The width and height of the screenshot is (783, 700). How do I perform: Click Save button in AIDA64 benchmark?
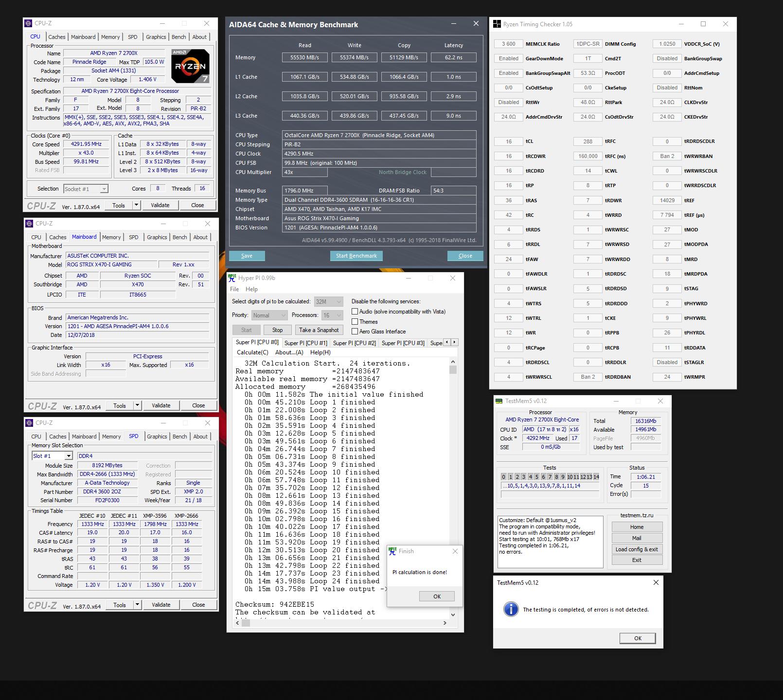point(247,256)
